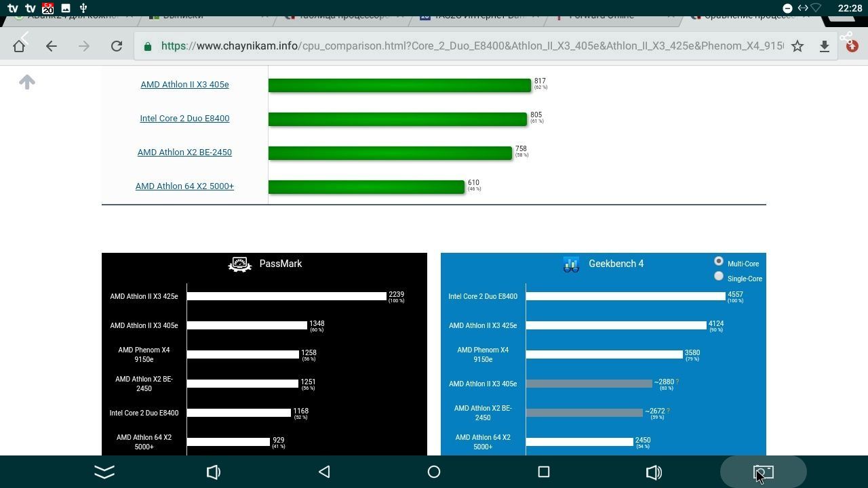Screen dimensions: 868x488
Task: Open the AMD Athlon X2 BE-2450 link
Action: [184, 152]
